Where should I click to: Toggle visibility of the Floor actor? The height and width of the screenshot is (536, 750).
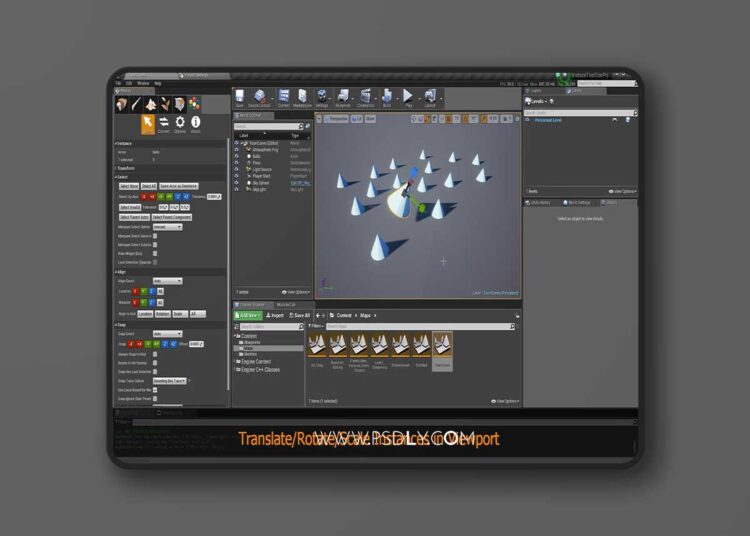click(x=236, y=163)
